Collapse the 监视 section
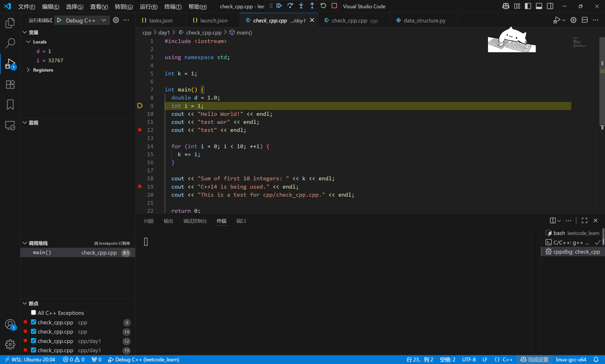605x364 pixels. [25, 122]
